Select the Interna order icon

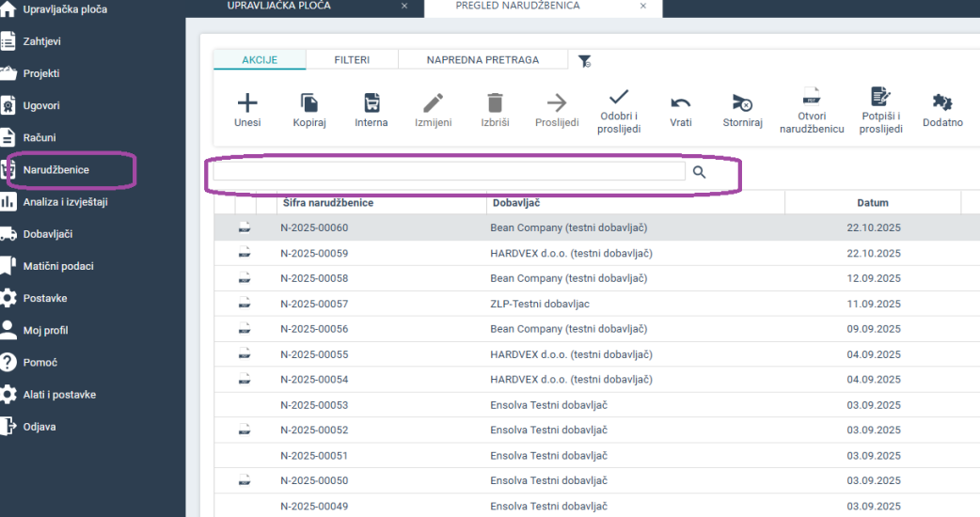click(371, 103)
